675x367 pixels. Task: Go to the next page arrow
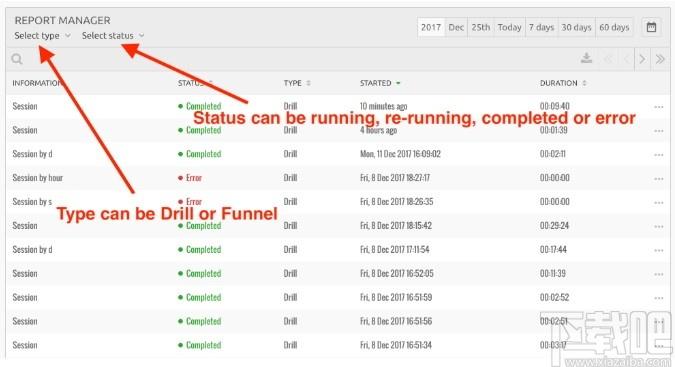[642, 59]
